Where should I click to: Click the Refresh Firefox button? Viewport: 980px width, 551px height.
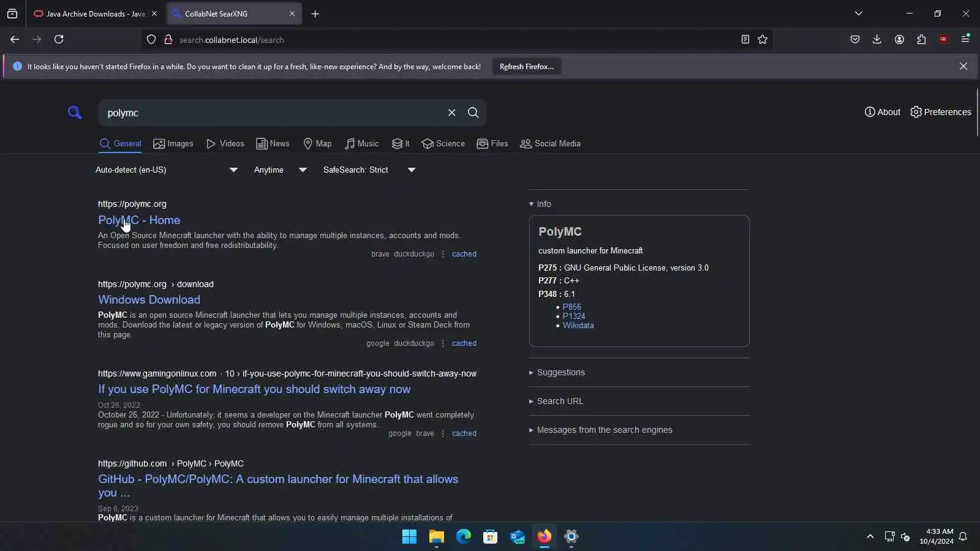(527, 67)
